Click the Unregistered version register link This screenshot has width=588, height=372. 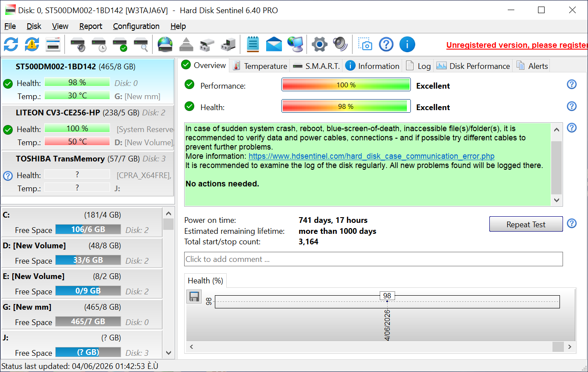517,45
